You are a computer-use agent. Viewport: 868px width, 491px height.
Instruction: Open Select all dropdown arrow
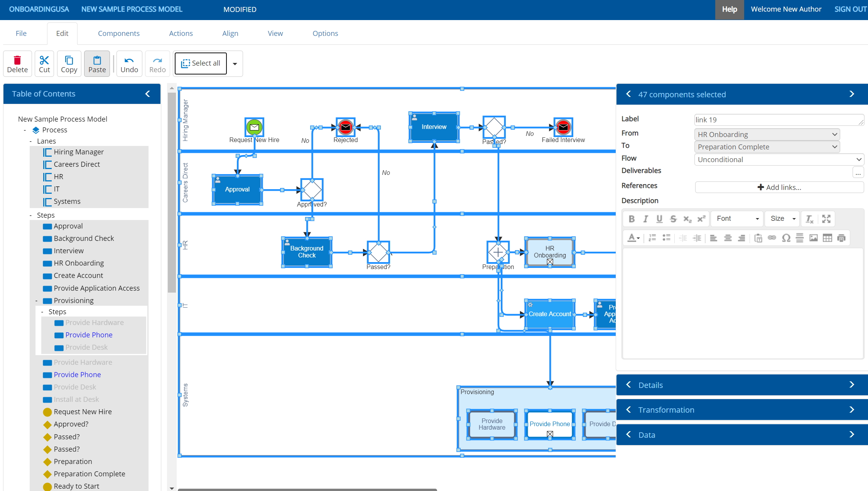coord(235,64)
